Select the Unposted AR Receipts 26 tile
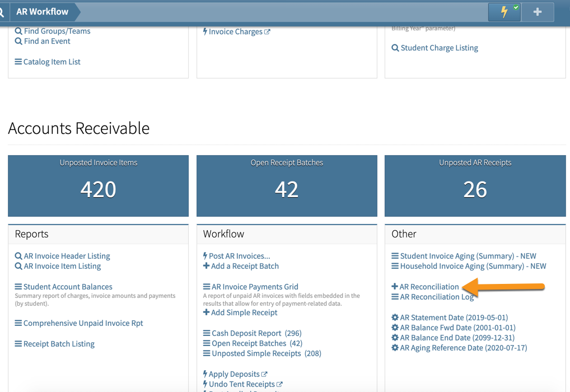 475,185
